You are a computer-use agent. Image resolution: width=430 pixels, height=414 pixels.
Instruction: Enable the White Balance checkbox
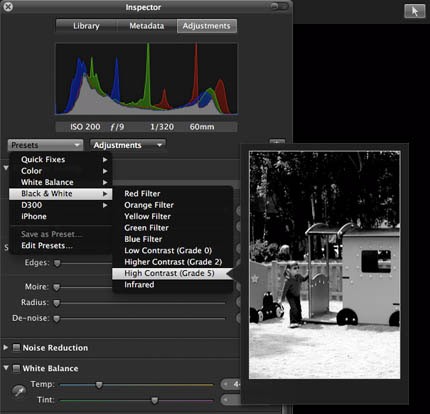coord(16,368)
